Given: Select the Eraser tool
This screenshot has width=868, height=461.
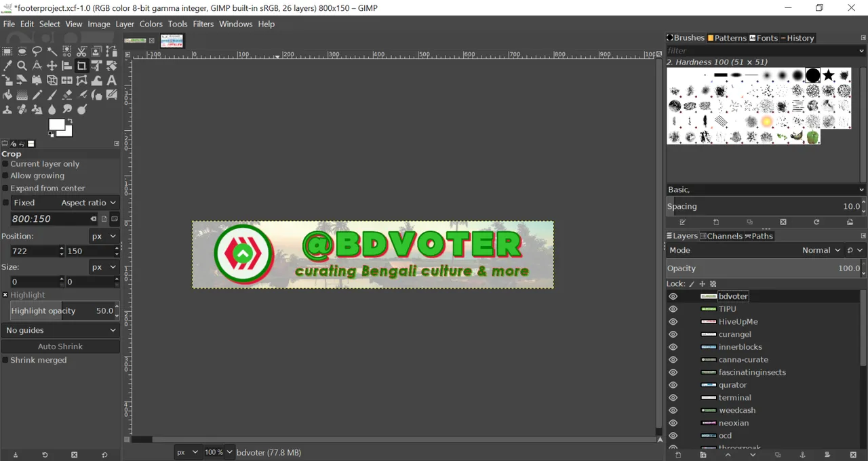Looking at the screenshot, I should click(67, 95).
